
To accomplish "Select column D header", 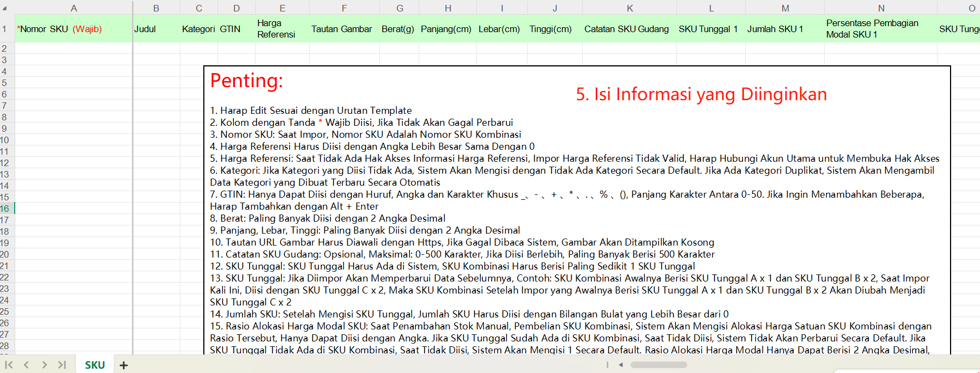I will (x=237, y=8).
